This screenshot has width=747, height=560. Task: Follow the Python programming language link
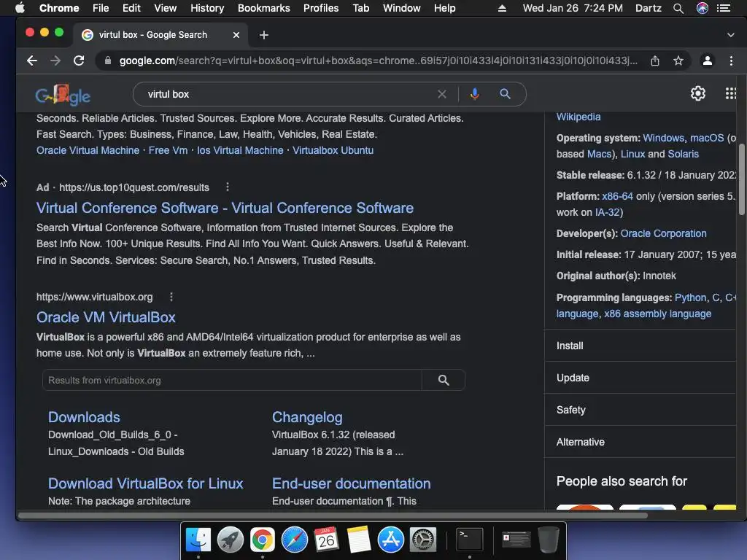tap(690, 297)
